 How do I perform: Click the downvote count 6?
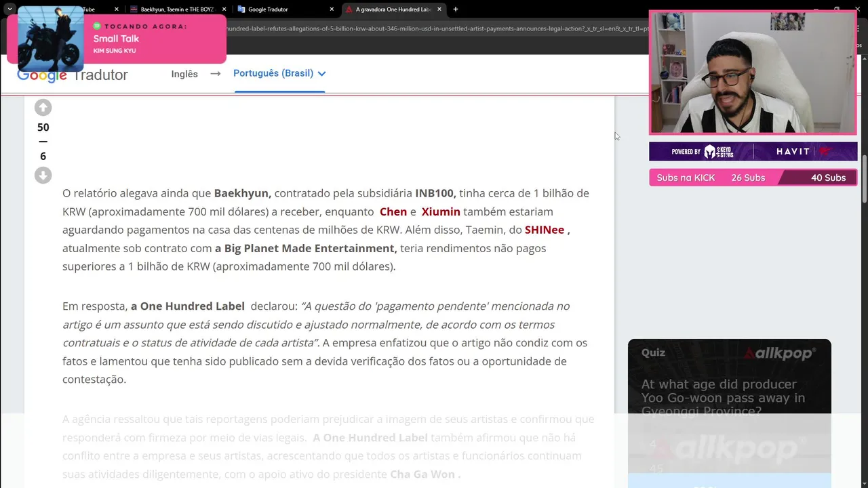pos(43,157)
